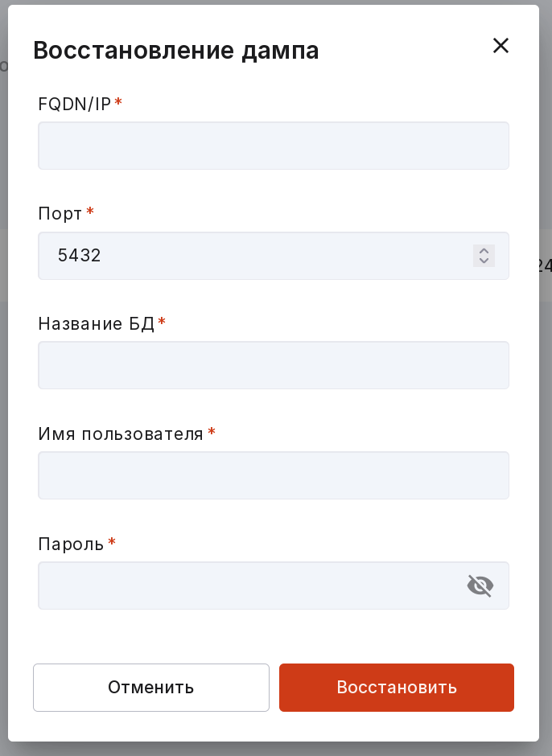552x756 pixels.
Task: Increase port number with up arrow
Action: point(484,250)
